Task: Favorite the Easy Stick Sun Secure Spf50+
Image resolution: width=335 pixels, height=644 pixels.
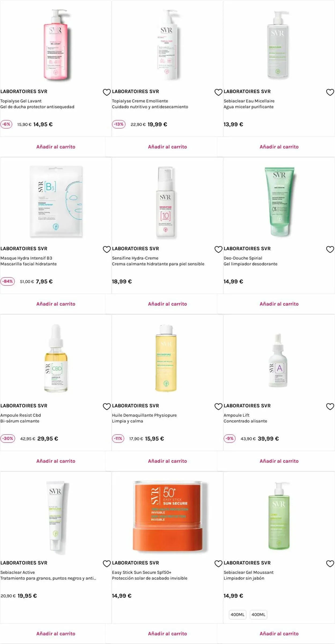Action: click(218, 564)
